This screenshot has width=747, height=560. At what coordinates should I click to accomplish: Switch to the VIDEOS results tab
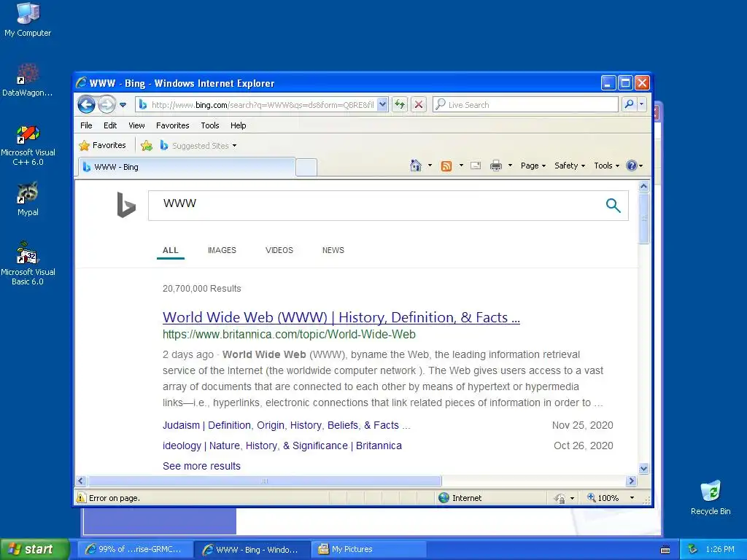(279, 250)
